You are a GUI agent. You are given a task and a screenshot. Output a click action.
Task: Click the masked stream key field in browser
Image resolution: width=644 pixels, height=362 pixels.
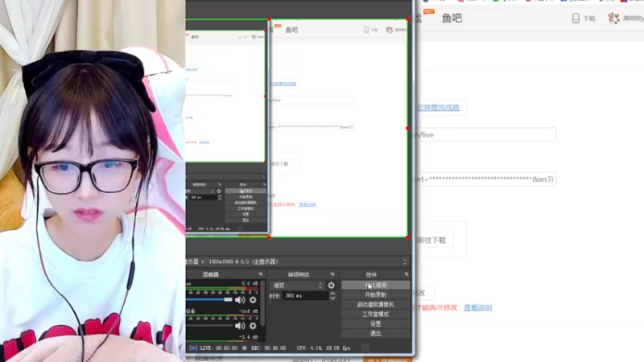pyautogui.click(x=486, y=179)
